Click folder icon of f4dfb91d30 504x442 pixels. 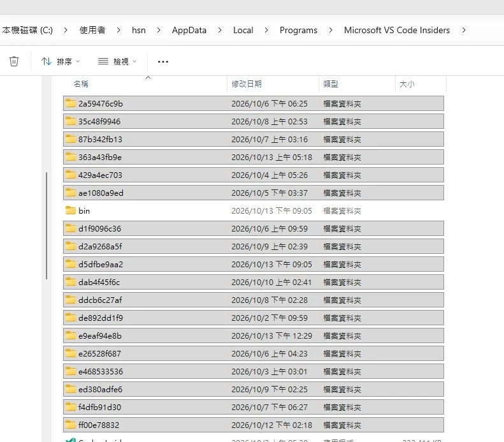[70, 407]
